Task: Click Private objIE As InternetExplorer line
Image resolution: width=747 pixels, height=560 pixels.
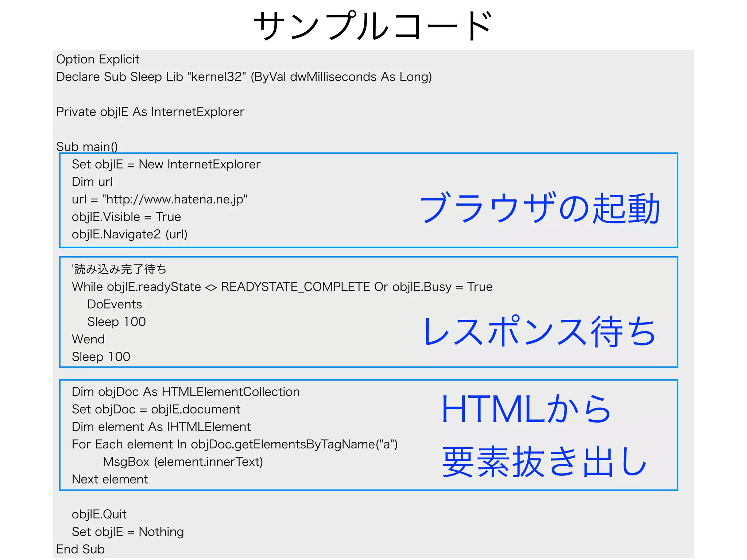Action: click(x=150, y=112)
